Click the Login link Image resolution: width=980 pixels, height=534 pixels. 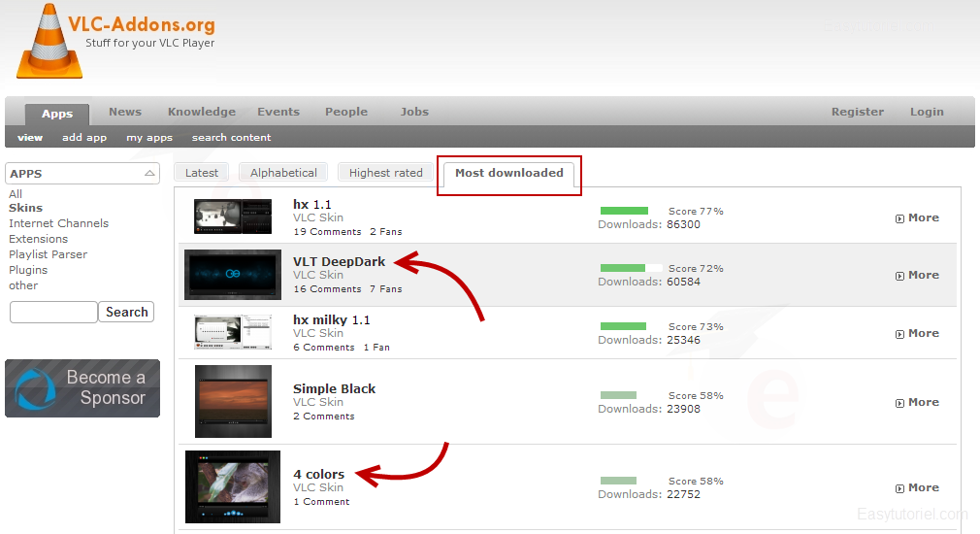point(927,112)
